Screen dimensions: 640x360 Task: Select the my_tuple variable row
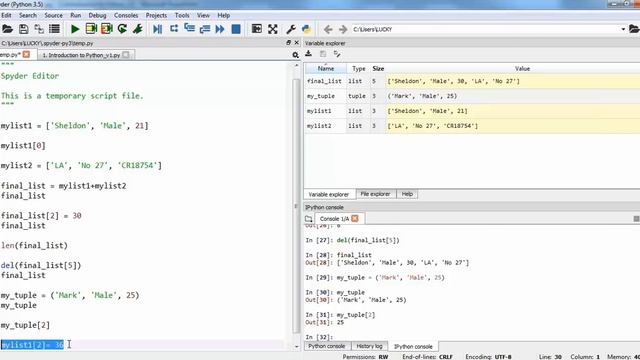pos(472,96)
